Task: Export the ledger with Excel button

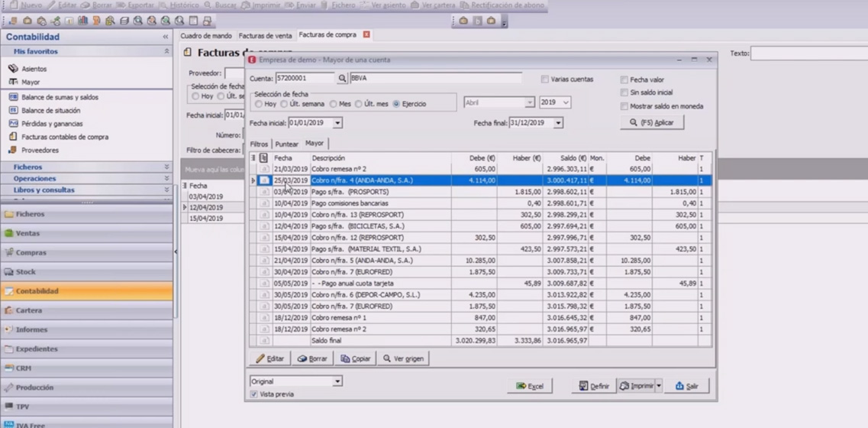Action: [x=530, y=387]
